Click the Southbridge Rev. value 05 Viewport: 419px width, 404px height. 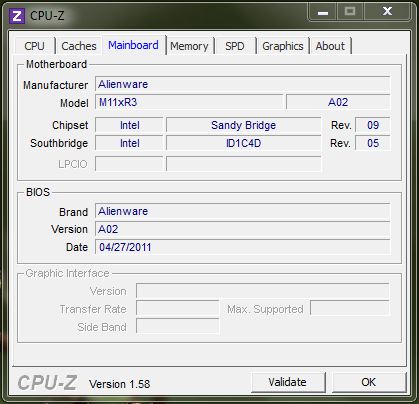coord(373,143)
